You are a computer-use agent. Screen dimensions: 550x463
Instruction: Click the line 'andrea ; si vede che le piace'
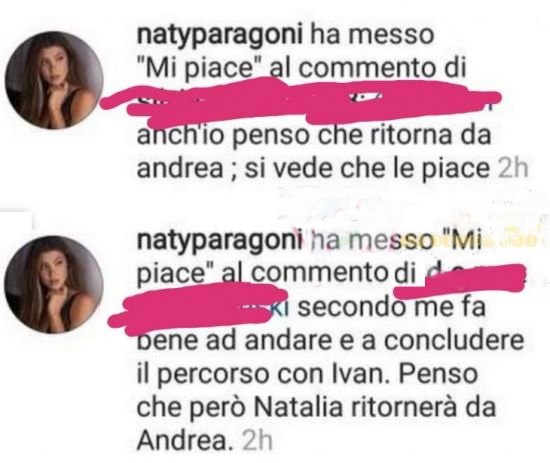(313, 169)
